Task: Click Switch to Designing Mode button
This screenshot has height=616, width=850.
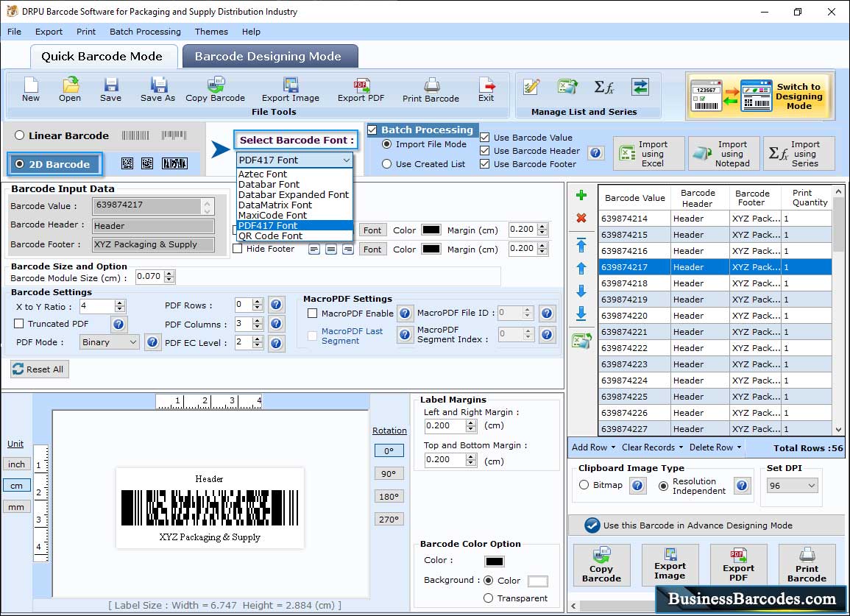Action: coord(759,96)
